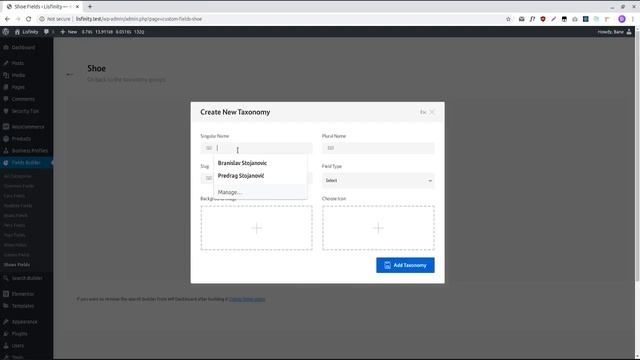Click the Background Image upload box
This screenshot has width=640, height=360.
point(256,228)
